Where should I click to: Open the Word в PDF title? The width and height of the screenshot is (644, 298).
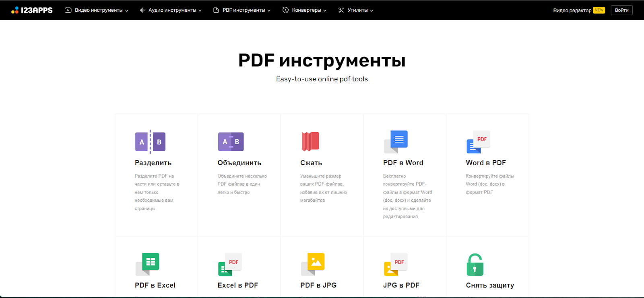click(486, 163)
